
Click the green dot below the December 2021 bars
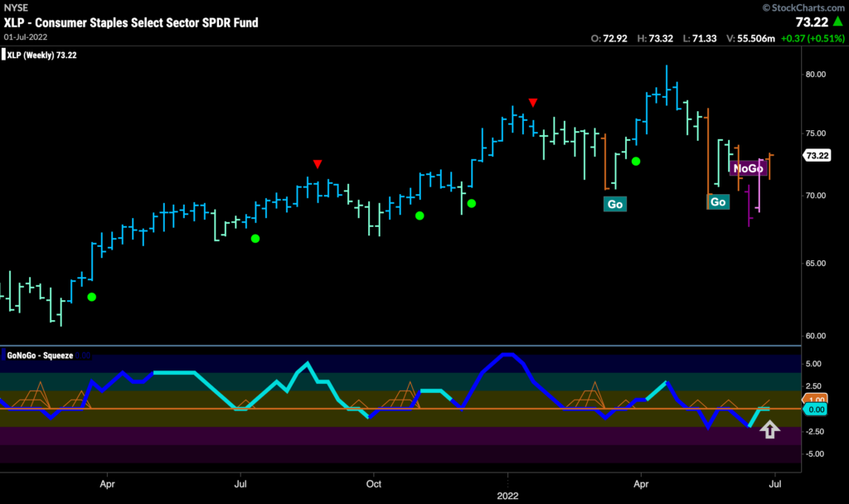coord(472,204)
